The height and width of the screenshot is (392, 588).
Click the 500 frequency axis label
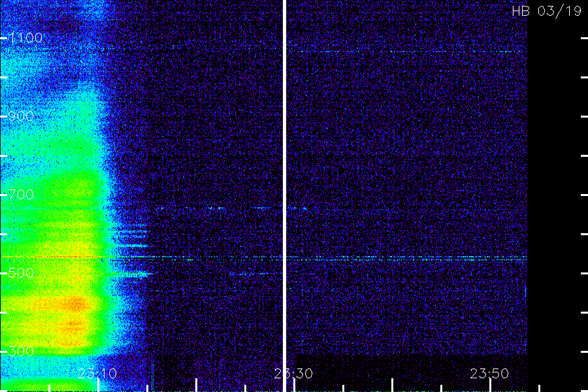point(21,272)
